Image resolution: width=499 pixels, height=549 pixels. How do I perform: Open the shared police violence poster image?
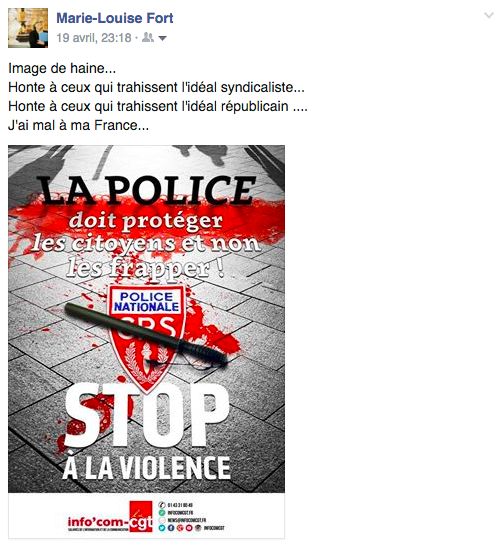(146, 341)
